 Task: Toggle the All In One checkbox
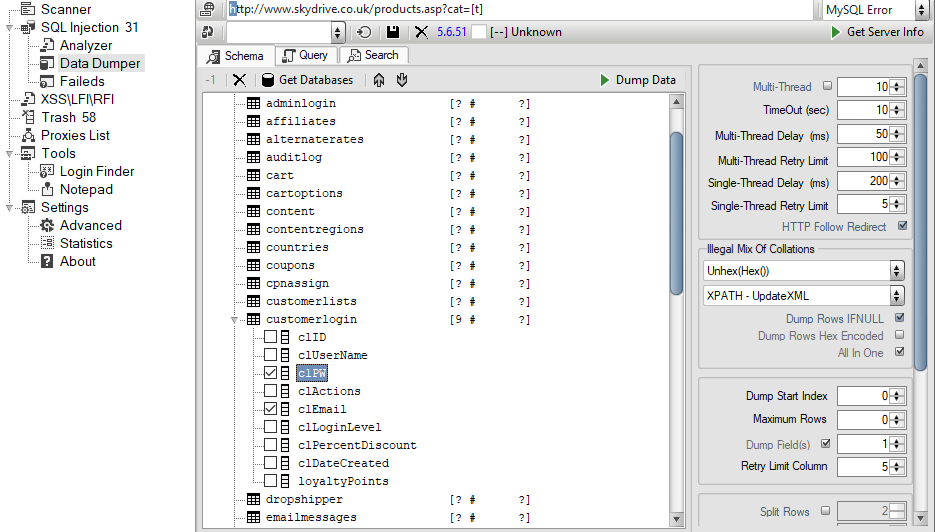pyautogui.click(x=899, y=352)
